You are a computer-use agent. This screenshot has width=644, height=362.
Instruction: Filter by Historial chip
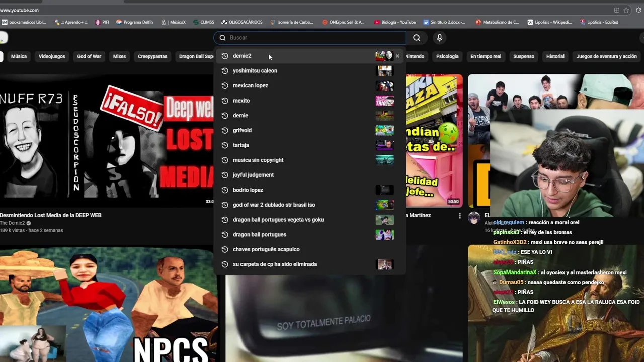[555, 56]
